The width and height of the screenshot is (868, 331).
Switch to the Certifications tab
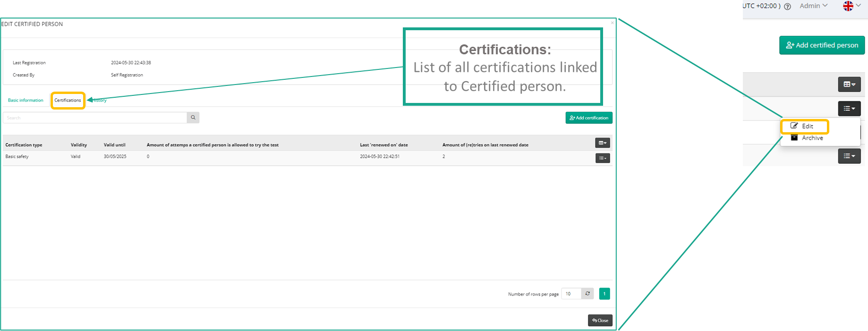point(68,100)
